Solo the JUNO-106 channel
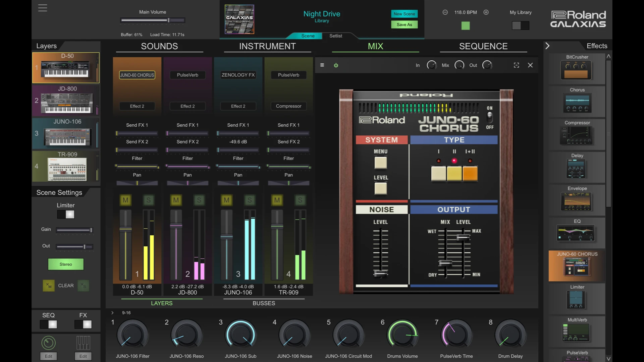Screen dimensions: 644x362 tap(250, 200)
